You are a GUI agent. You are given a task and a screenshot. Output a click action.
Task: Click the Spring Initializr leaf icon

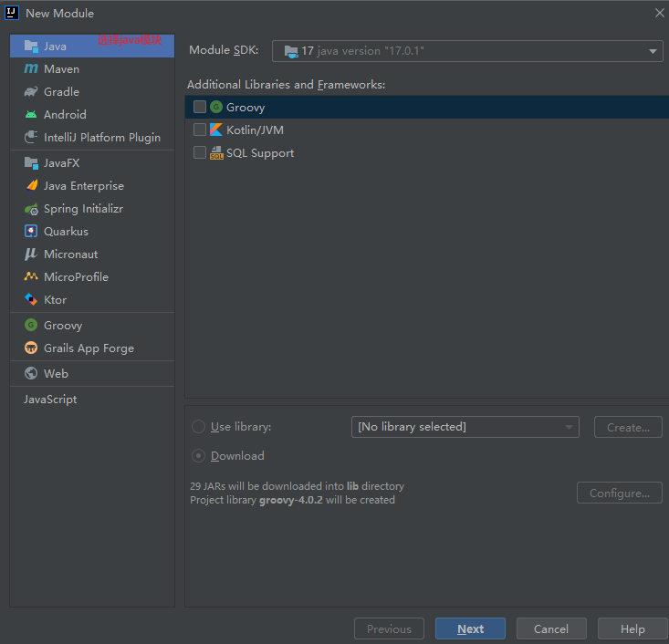point(31,209)
